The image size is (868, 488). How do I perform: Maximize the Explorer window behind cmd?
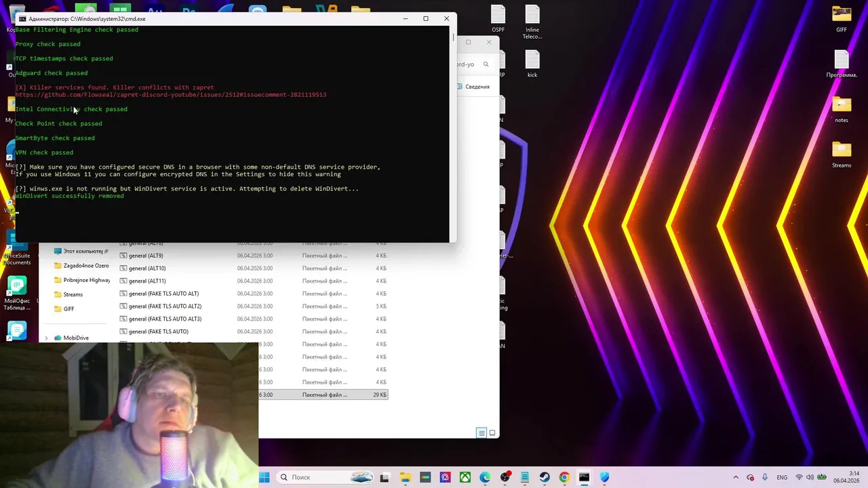(x=468, y=42)
